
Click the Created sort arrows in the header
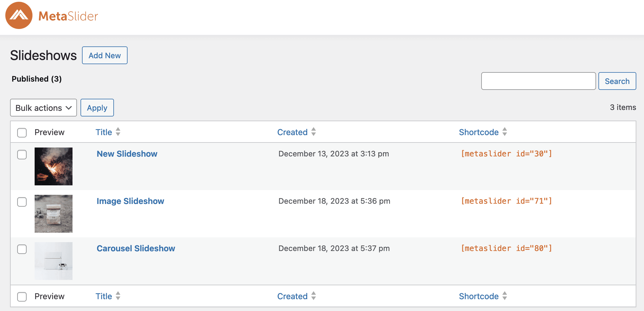coord(314,132)
